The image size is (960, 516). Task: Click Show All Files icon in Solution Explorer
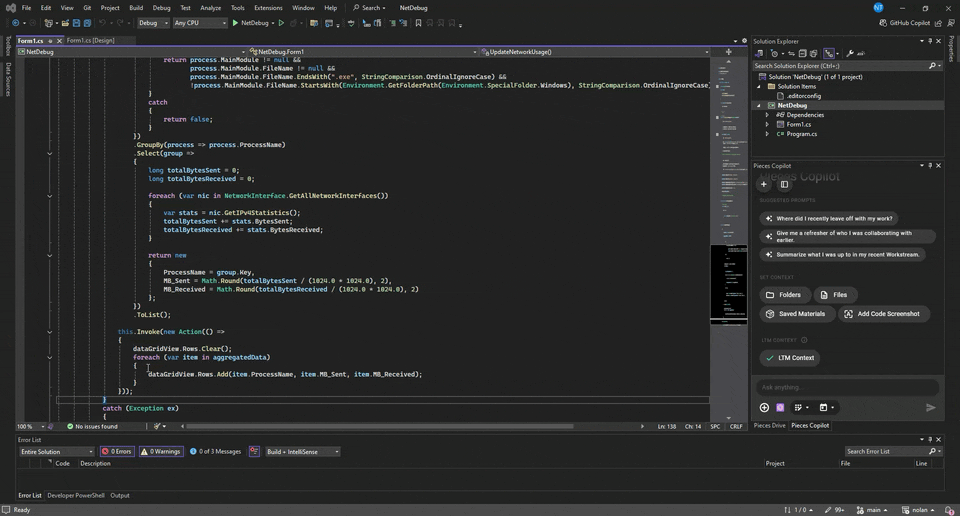tap(814, 53)
